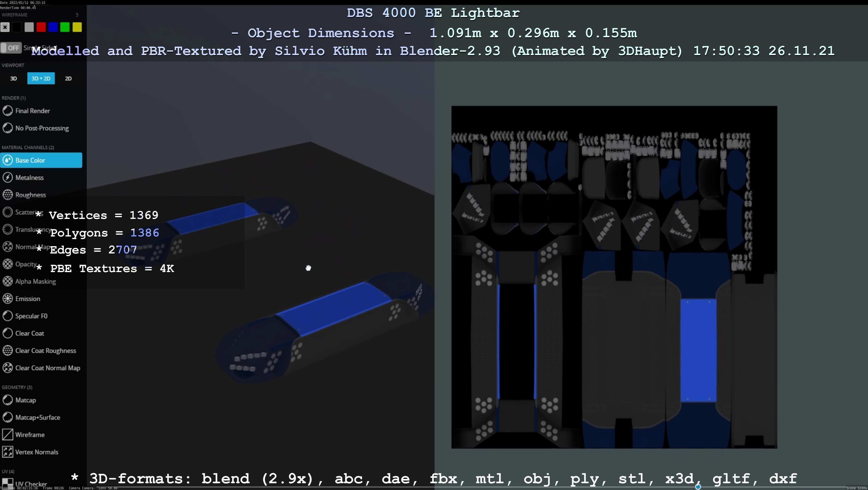Display the Normal Map channel
Image resolution: width=868 pixels, height=490 pixels.
[x=26, y=247]
